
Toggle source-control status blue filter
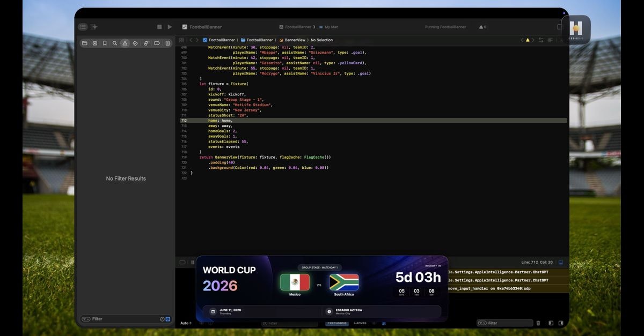click(168, 319)
